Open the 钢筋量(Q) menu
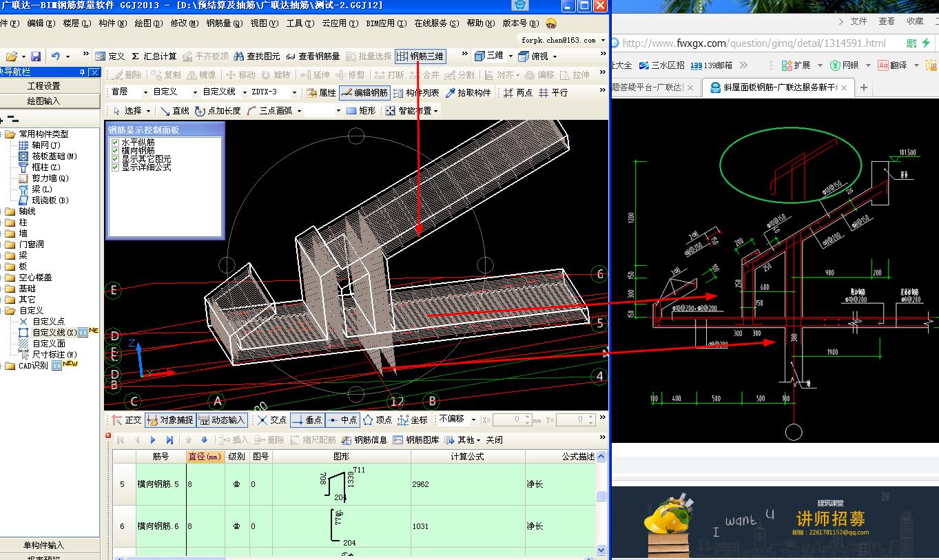The height and width of the screenshot is (560, 939). pyautogui.click(x=225, y=23)
